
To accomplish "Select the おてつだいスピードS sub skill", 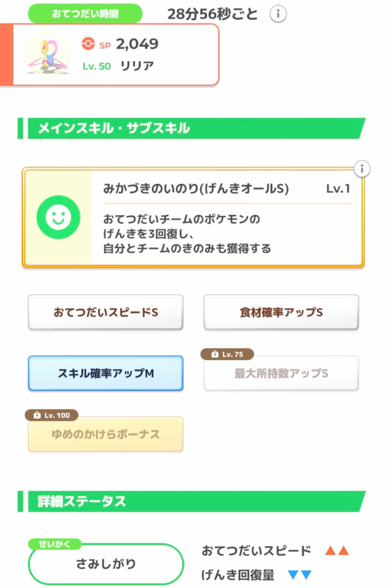I will point(106,312).
